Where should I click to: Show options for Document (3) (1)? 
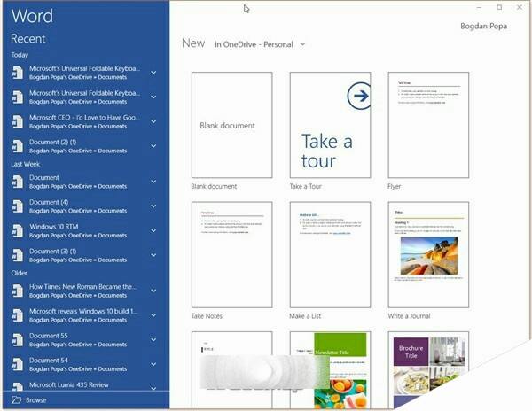coord(153,255)
